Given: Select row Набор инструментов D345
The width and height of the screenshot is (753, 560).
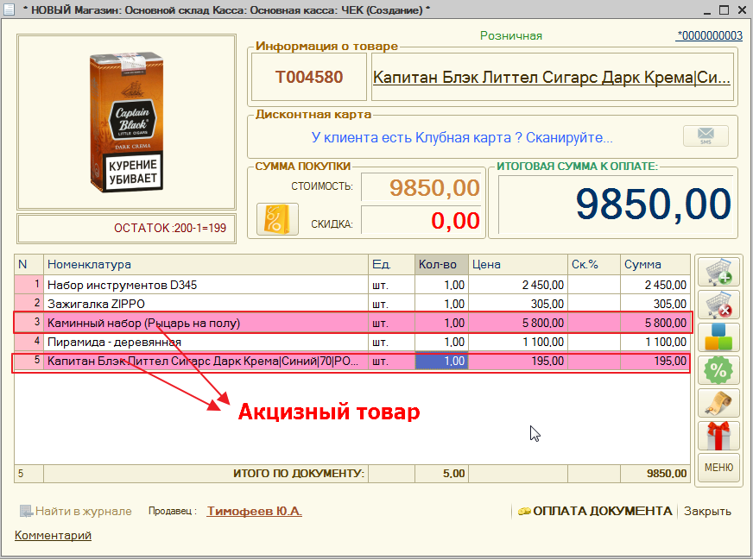Looking at the screenshot, I should [352, 285].
